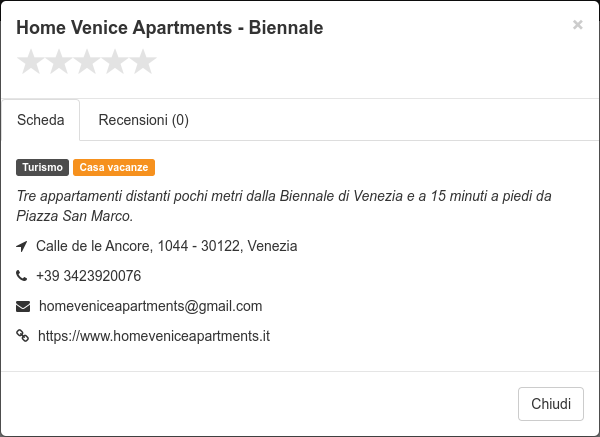Click the email envelope icon
Screen dimensions: 600x437
click(23, 307)
